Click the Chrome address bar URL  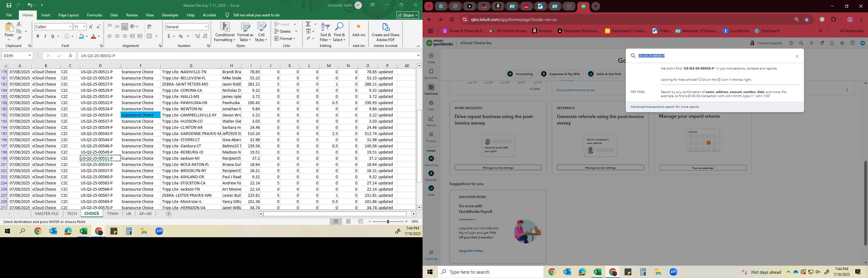[x=514, y=19]
